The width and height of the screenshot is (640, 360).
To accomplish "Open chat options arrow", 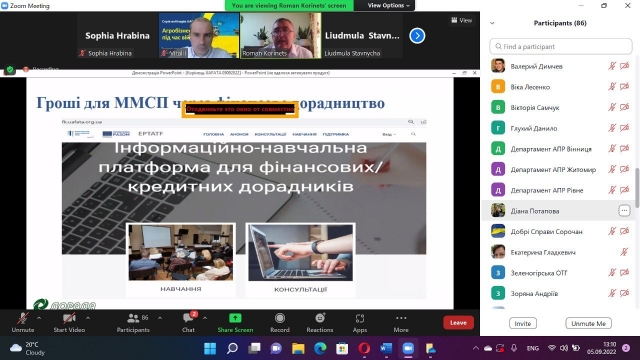I will click(x=205, y=318).
